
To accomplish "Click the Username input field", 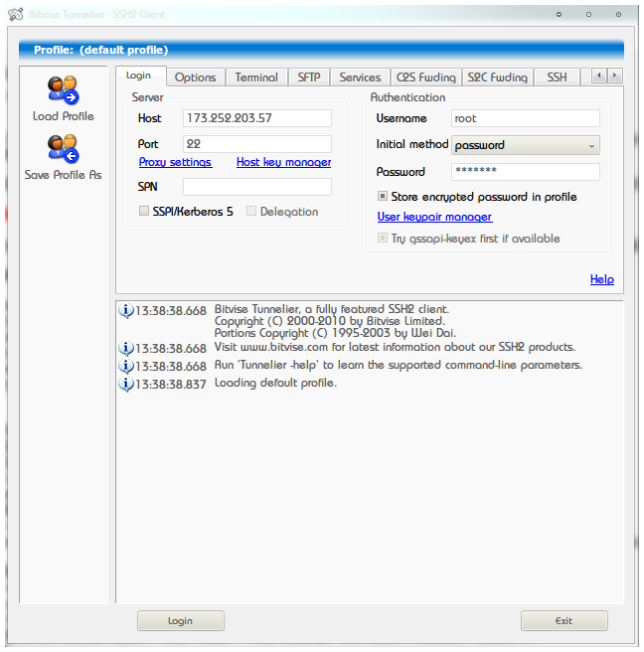I will coord(526,118).
